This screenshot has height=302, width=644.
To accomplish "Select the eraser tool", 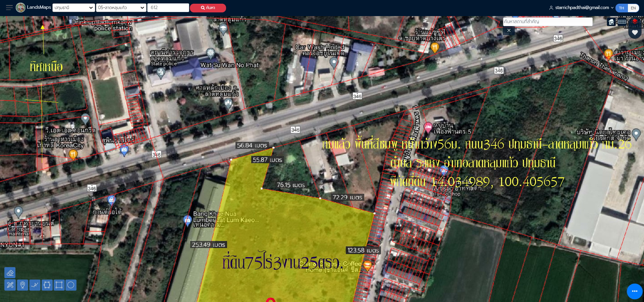I will point(10,273).
